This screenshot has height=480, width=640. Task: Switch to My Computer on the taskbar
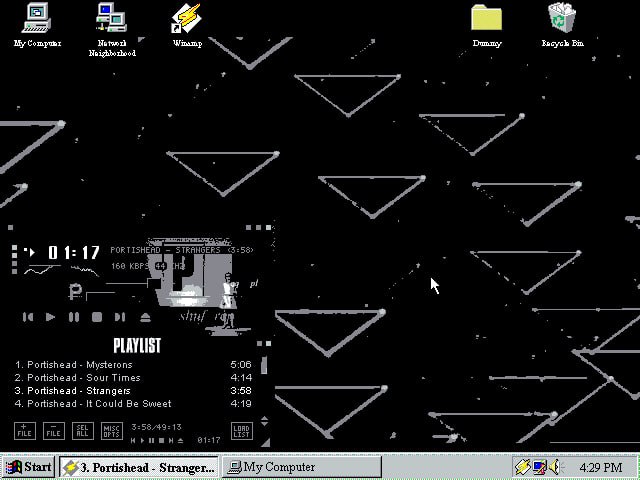[302, 467]
